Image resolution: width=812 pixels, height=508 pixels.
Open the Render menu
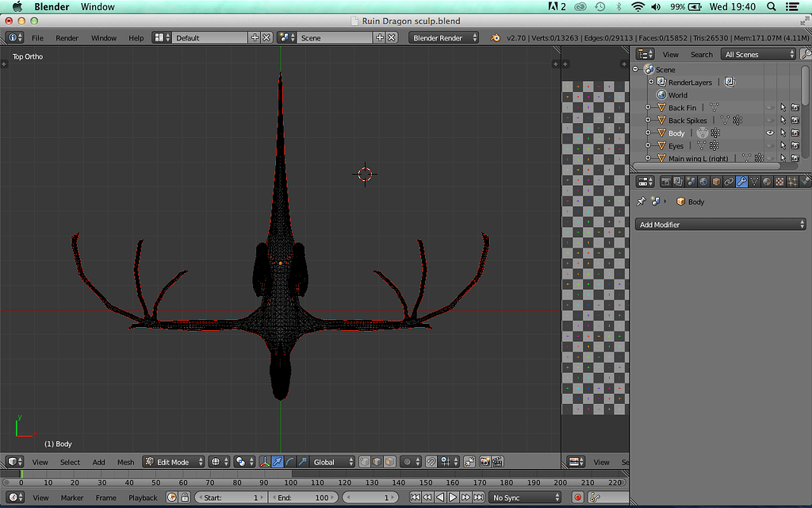pos(67,38)
